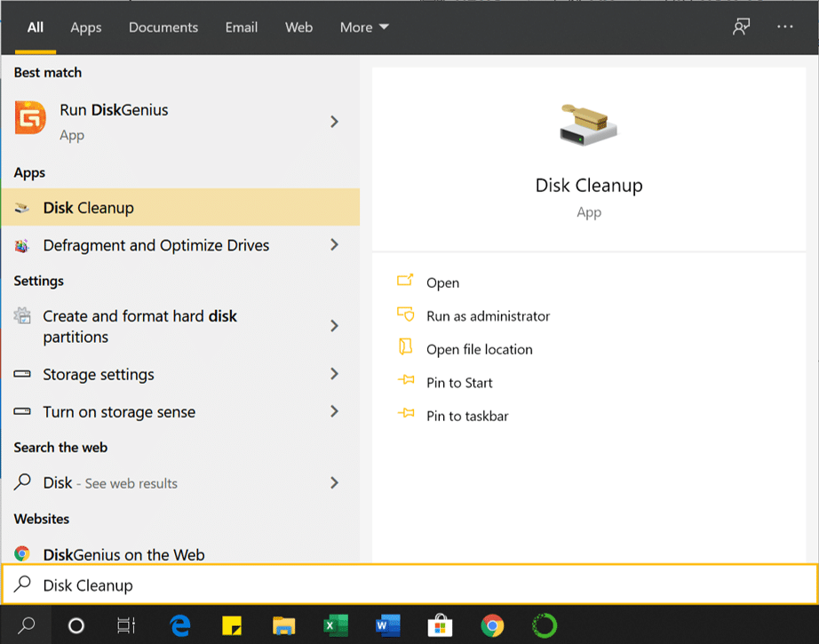Image resolution: width=819 pixels, height=644 pixels.
Task: Click the disk partitions settings icon
Action: click(x=22, y=316)
